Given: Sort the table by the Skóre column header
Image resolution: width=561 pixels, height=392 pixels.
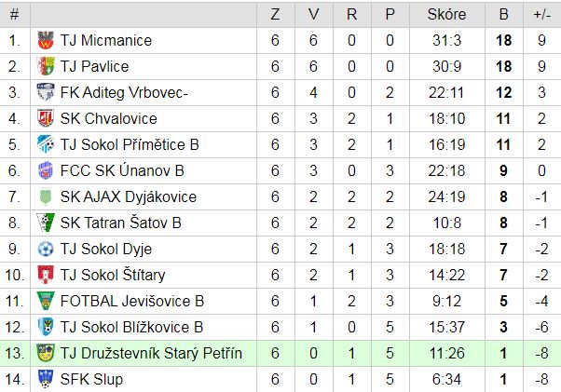Looking at the screenshot, I should (x=447, y=15).
